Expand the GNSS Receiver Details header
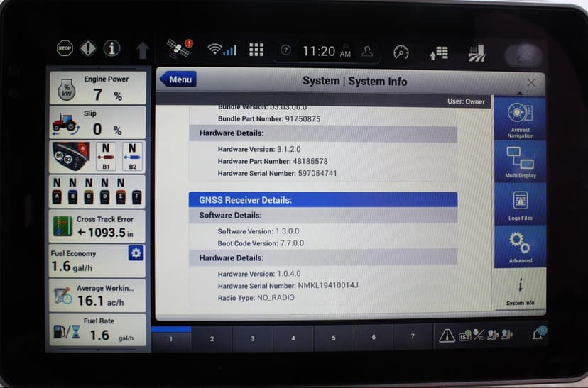This screenshot has height=388, width=588. pyautogui.click(x=322, y=200)
